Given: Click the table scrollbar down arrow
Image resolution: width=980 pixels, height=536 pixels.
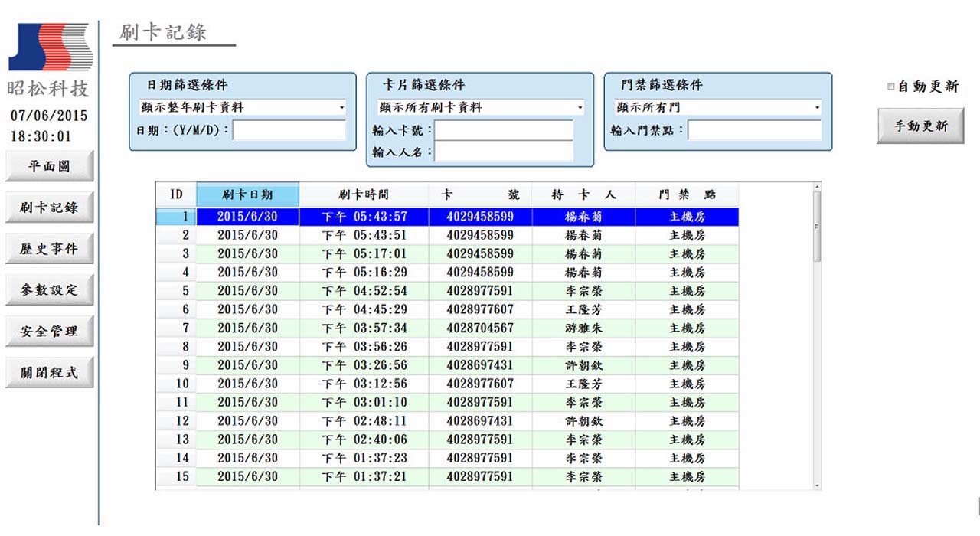Looking at the screenshot, I should pyautogui.click(x=817, y=485).
